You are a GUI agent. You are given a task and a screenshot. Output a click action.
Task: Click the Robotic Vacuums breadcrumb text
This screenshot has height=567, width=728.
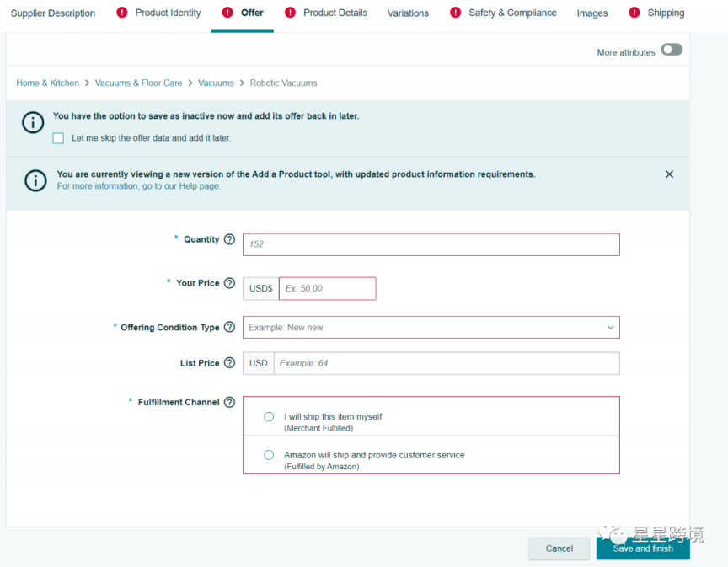[283, 83]
